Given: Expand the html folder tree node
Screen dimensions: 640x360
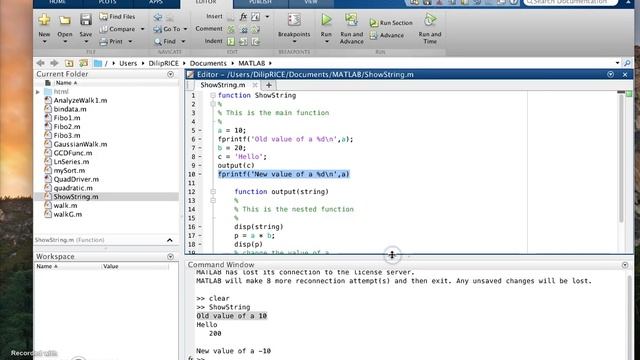Looking at the screenshot, I should point(38,92).
